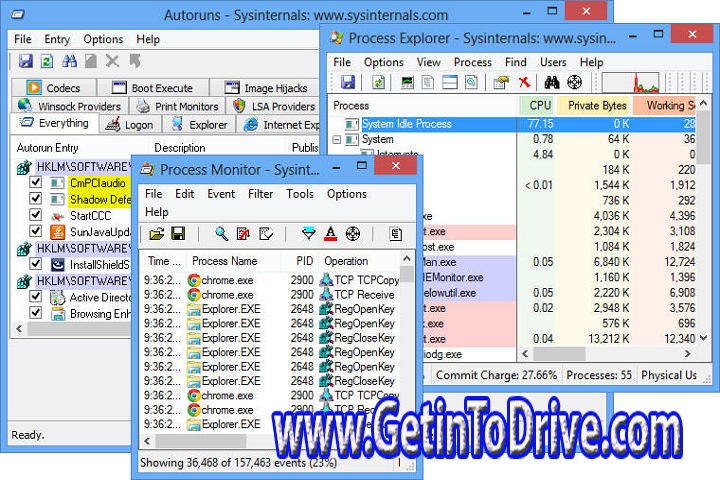720x480 pixels.
Task: Save log with Process Monitor floppy icon
Action: tap(178, 233)
